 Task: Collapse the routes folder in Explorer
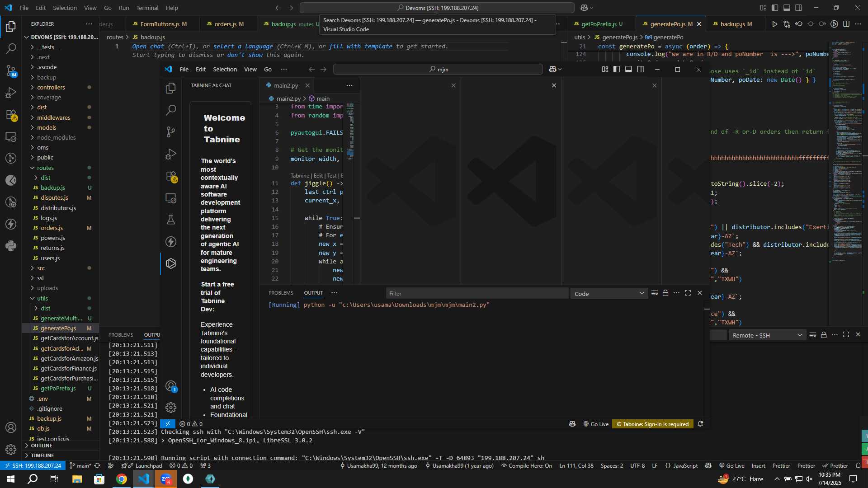(x=61, y=168)
